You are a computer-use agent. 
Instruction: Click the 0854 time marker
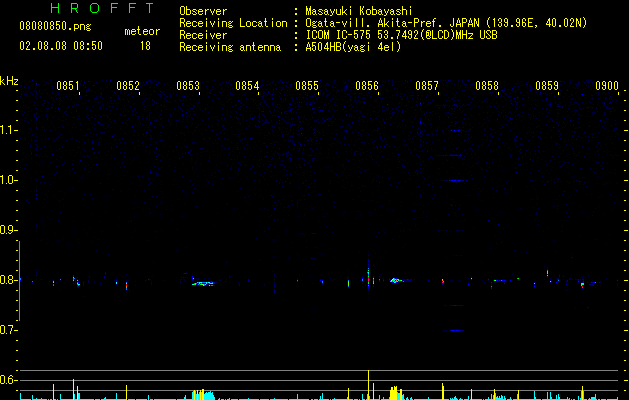coord(247,86)
